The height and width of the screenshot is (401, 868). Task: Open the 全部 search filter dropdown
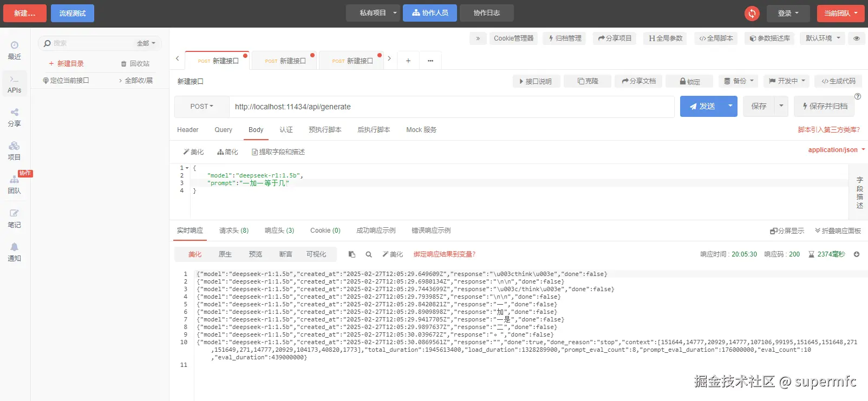pyautogui.click(x=146, y=43)
